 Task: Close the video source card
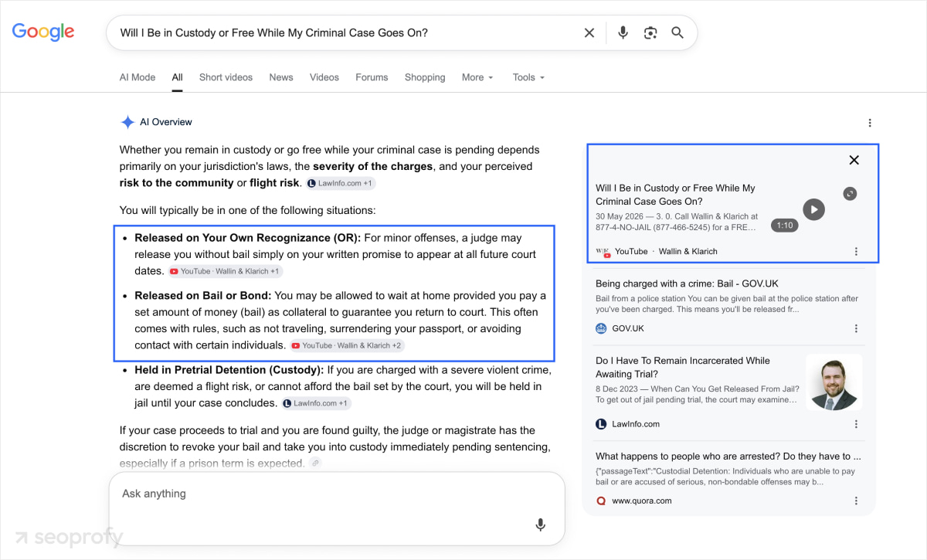coord(854,160)
